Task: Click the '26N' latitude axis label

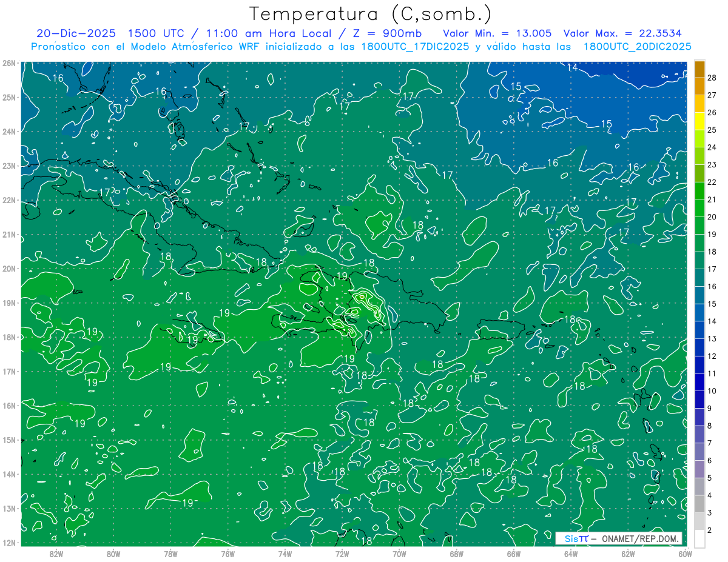Action: (x=9, y=63)
